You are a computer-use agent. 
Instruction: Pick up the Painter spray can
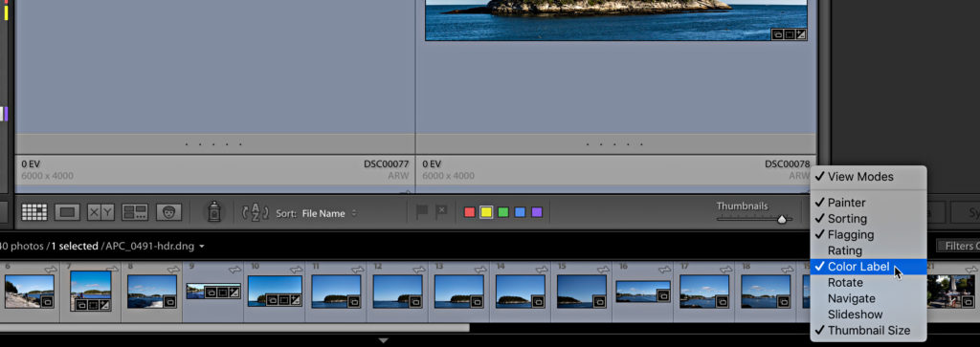pyautogui.click(x=214, y=211)
